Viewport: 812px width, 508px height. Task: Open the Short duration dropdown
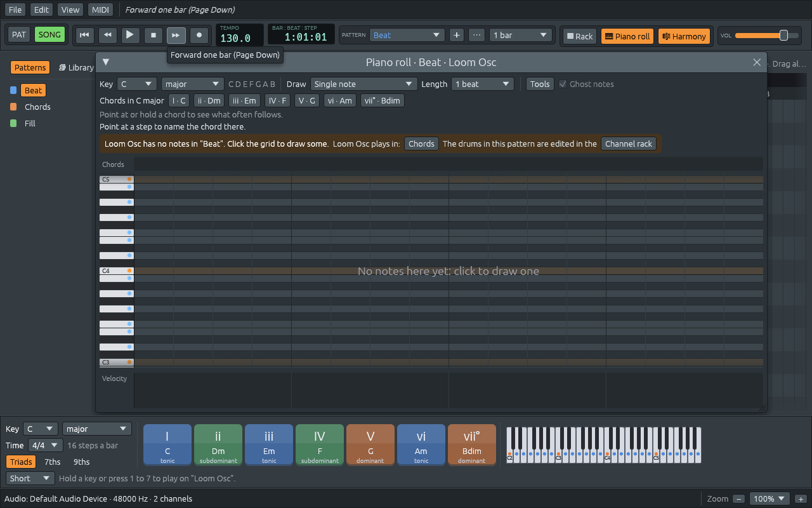(x=30, y=478)
